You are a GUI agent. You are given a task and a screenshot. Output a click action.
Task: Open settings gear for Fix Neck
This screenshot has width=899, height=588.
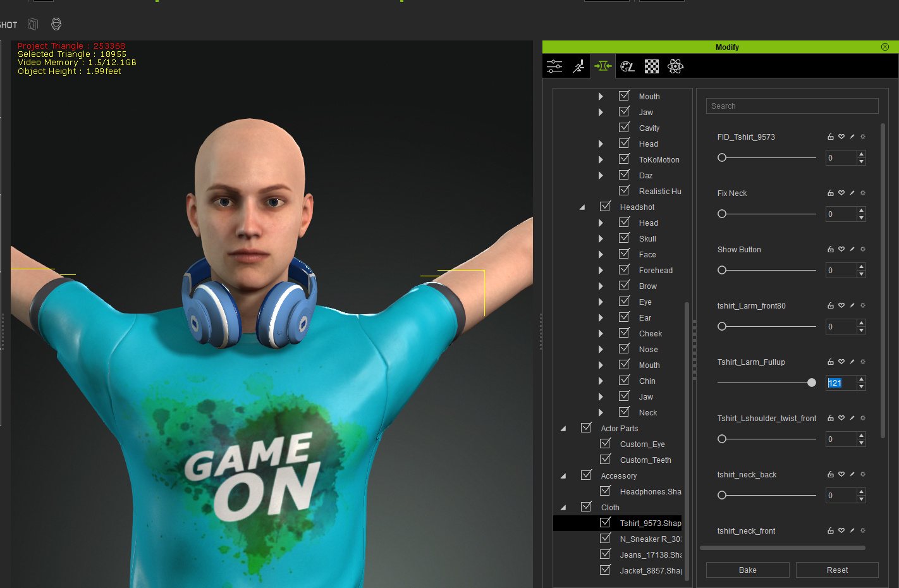point(863,193)
